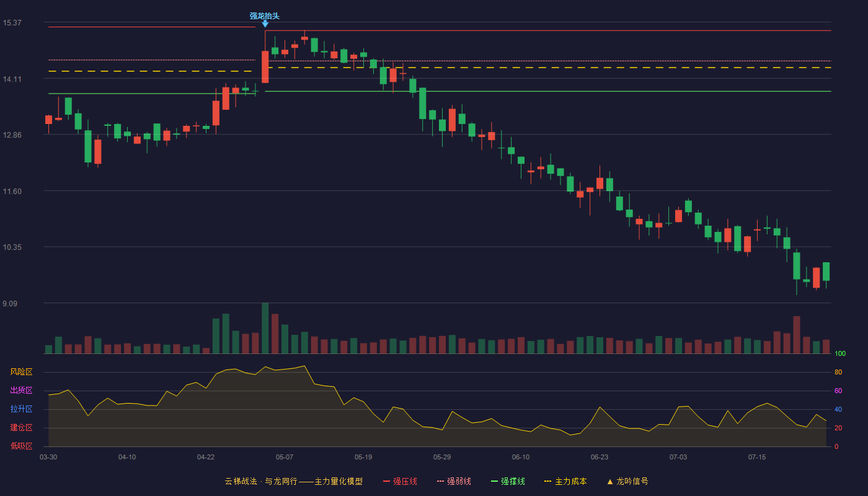This screenshot has width=868, height=496.
Task: Click the 07-03 date label
Action: 678,457
